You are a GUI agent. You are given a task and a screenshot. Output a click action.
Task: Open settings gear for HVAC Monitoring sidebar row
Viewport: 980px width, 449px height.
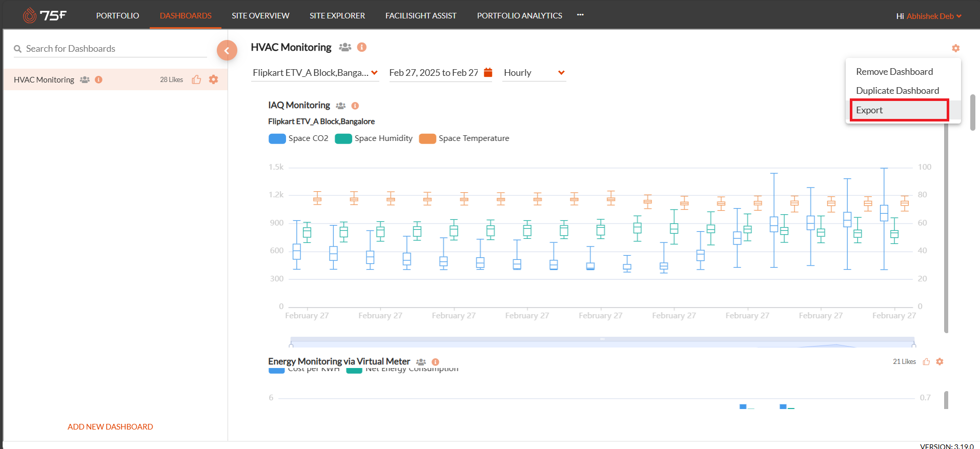point(213,79)
